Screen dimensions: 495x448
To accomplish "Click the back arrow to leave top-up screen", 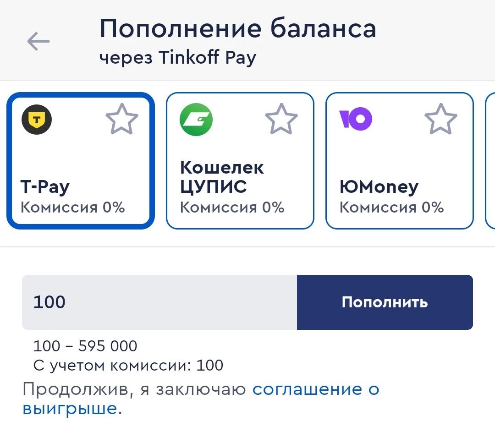I will tap(38, 41).
